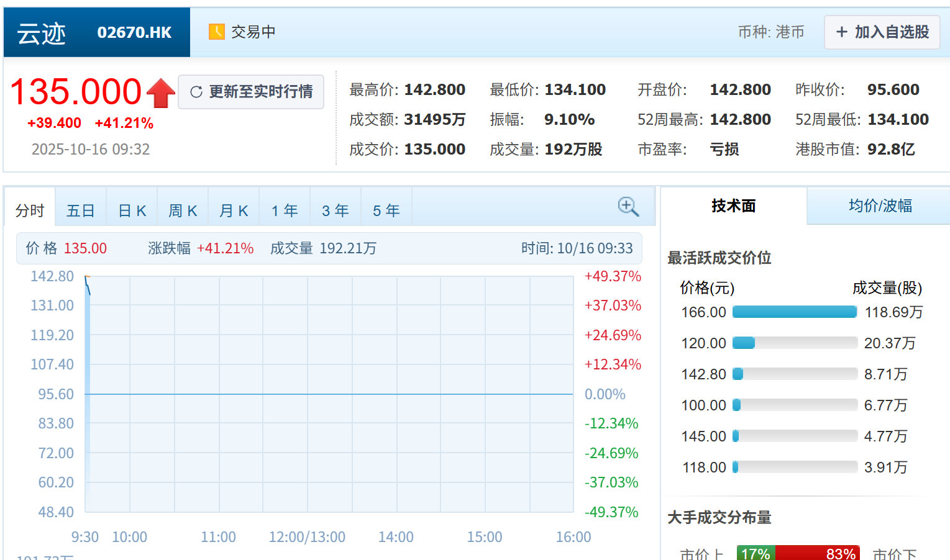The image size is (950, 560).
Task: Switch to the 日K tab
Action: (131, 209)
